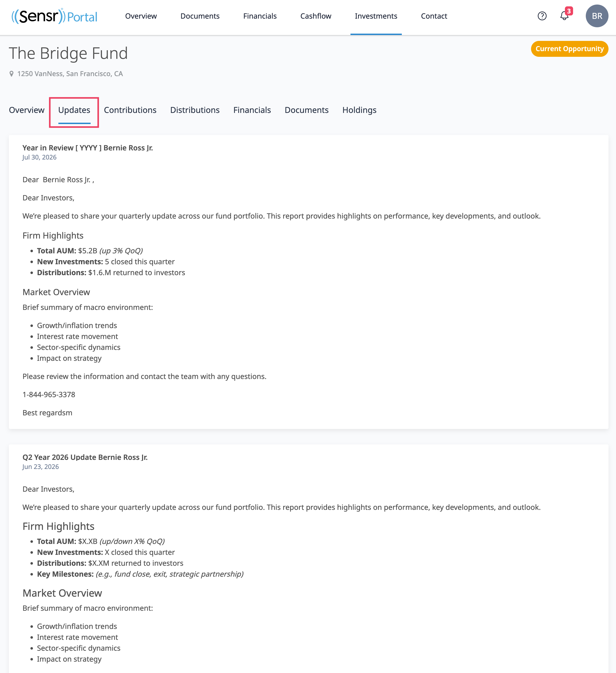
Task: Open Contact in top navigation
Action: tap(434, 16)
